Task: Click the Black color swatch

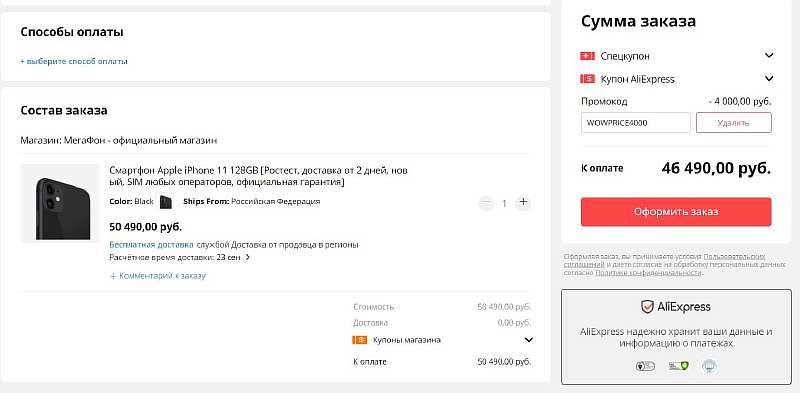Action: point(166,202)
